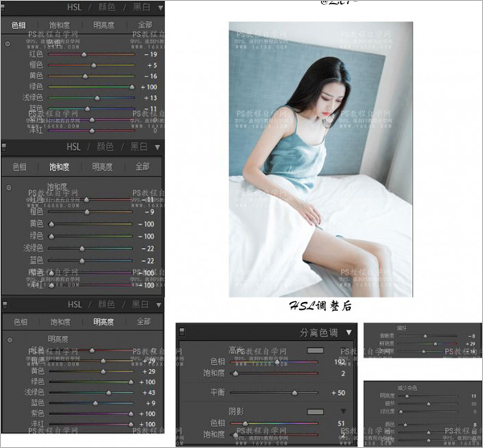Switch middle HSL panel to 全部 tab
The image size is (483, 448).
click(142, 167)
